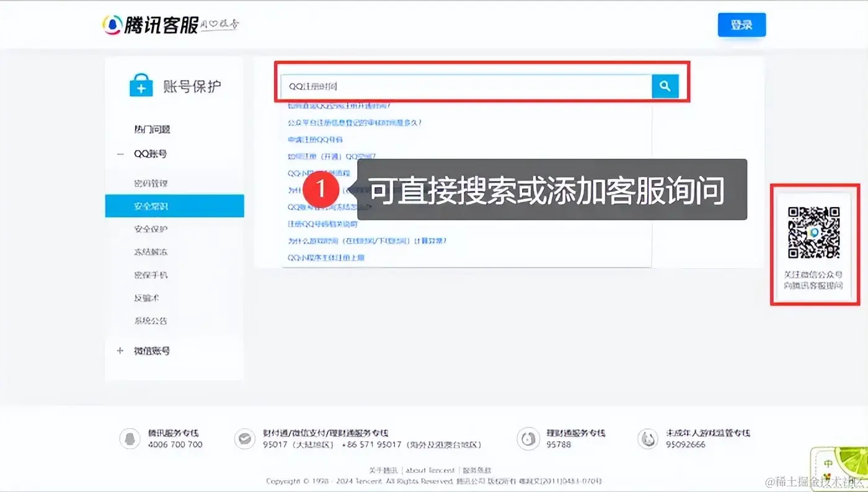Image resolution: width=868 pixels, height=492 pixels.
Task: Click the 账号保护 lock icon
Action: click(x=141, y=86)
